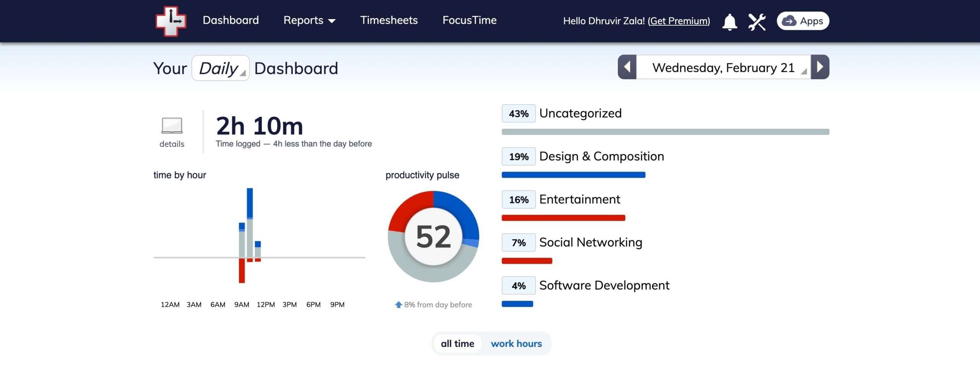
Task: Click the 4% badge
Action: pos(519,286)
